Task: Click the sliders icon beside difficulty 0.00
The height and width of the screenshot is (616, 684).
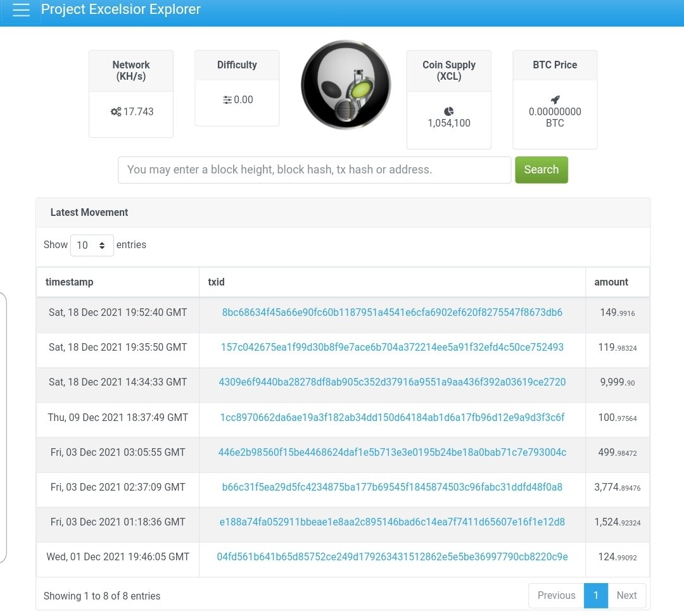Action: tap(227, 100)
